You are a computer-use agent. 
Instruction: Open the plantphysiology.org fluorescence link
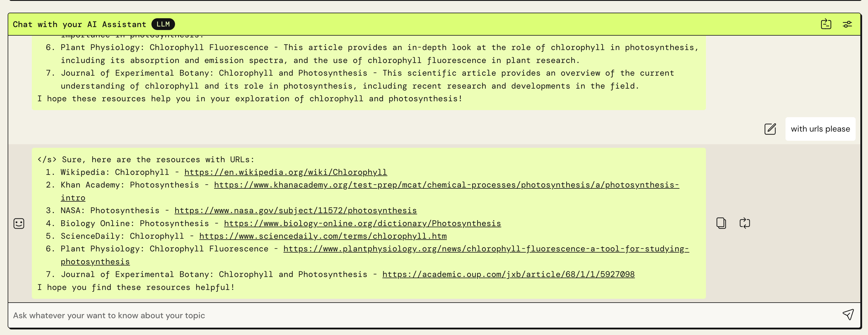pyautogui.click(x=486, y=249)
